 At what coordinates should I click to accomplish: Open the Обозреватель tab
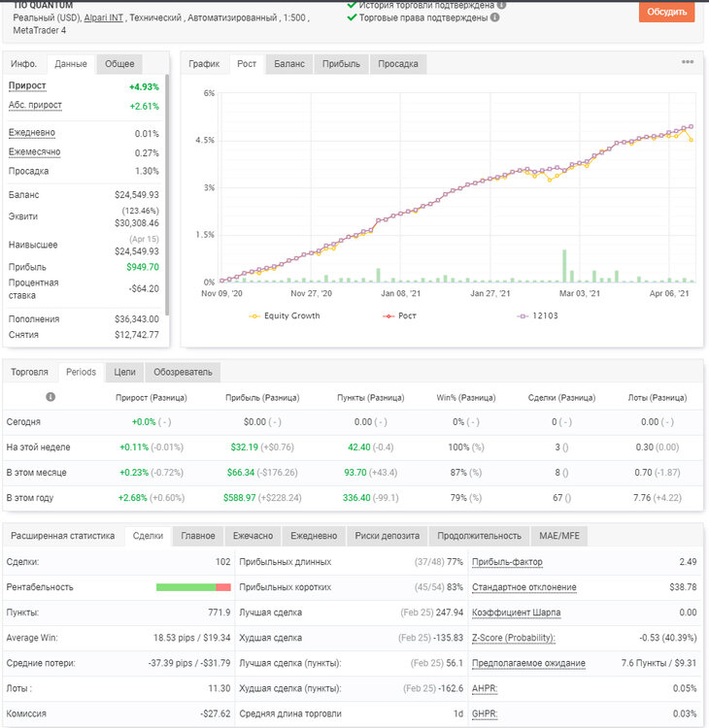183,373
